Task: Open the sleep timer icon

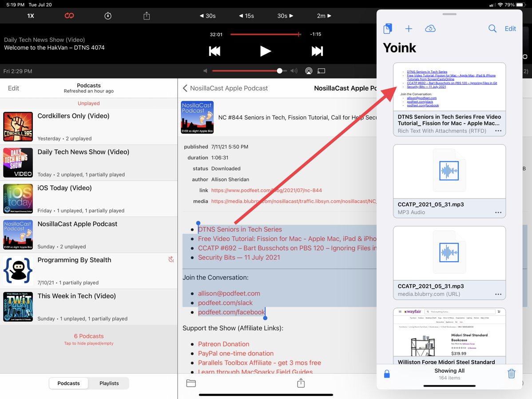Action: 108,16
